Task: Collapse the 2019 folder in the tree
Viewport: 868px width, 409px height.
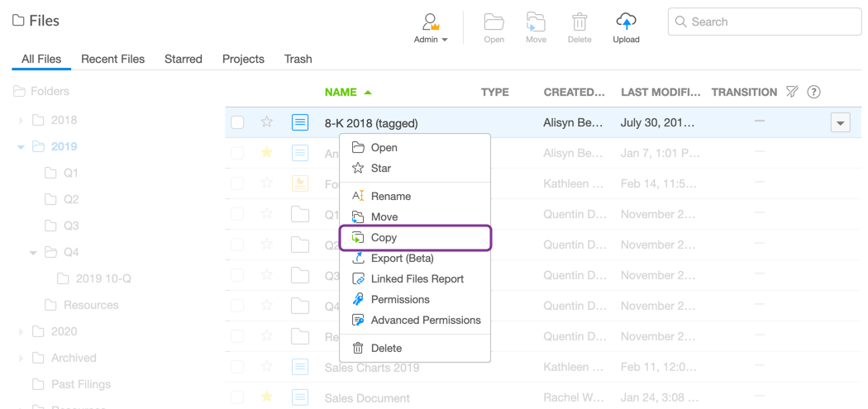Action: (x=21, y=147)
